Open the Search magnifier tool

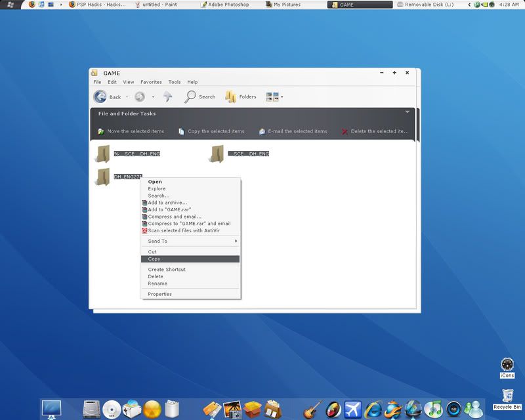[x=190, y=96]
